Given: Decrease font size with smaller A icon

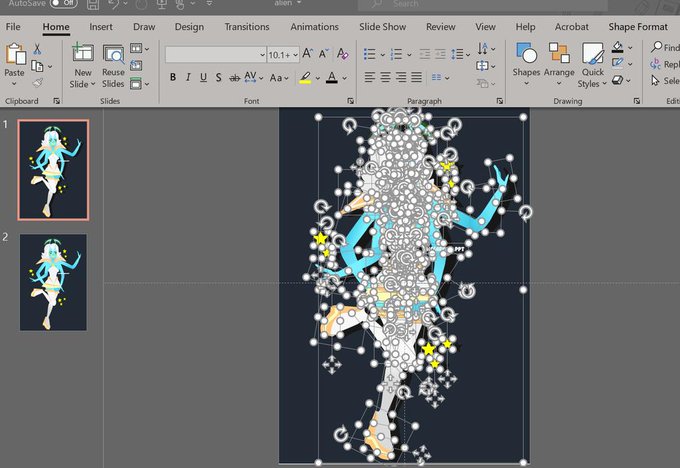Looking at the screenshot, I should tap(323, 54).
